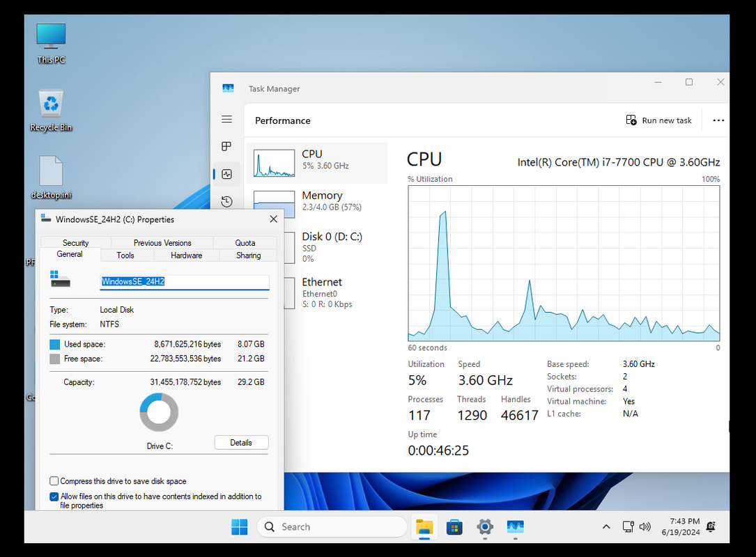Select Recycle Bin desktop icon
The height and width of the screenshot is (557, 756).
coord(51,111)
